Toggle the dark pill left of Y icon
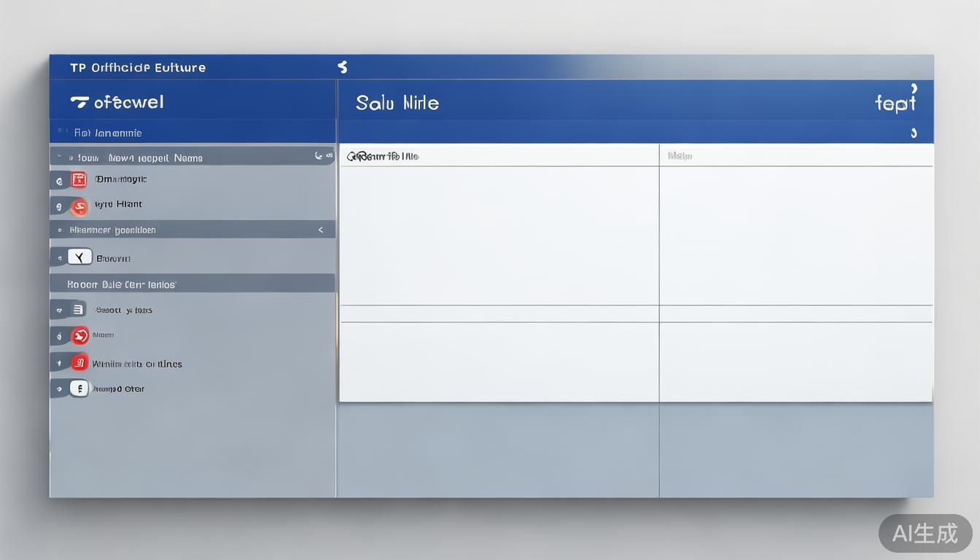This screenshot has height=560, width=980. coord(59,257)
